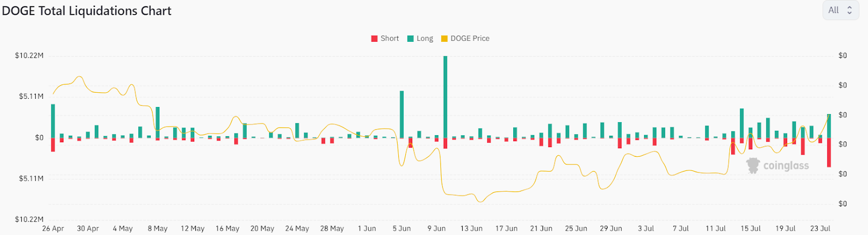Toggle the Long legend series
The height and width of the screenshot is (235, 868).
420,39
